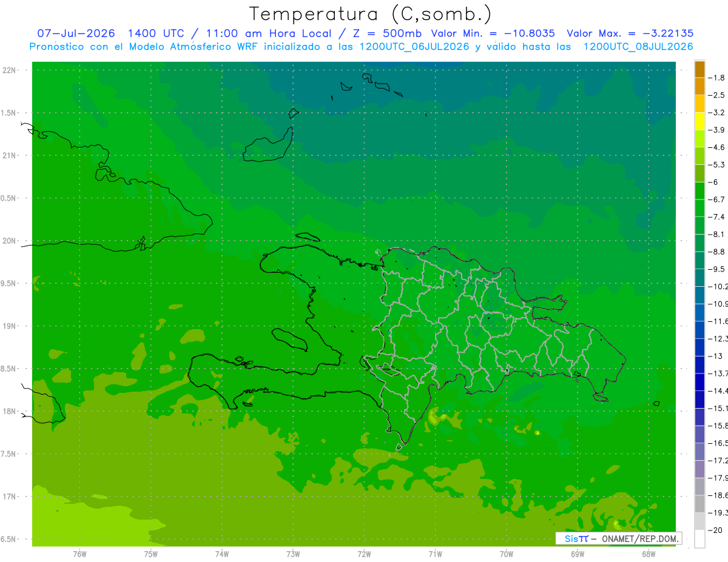Viewport: 728px width, 562px height.
Task: Click the "Valor Min. = -10.8035" value
Action: click(493, 33)
